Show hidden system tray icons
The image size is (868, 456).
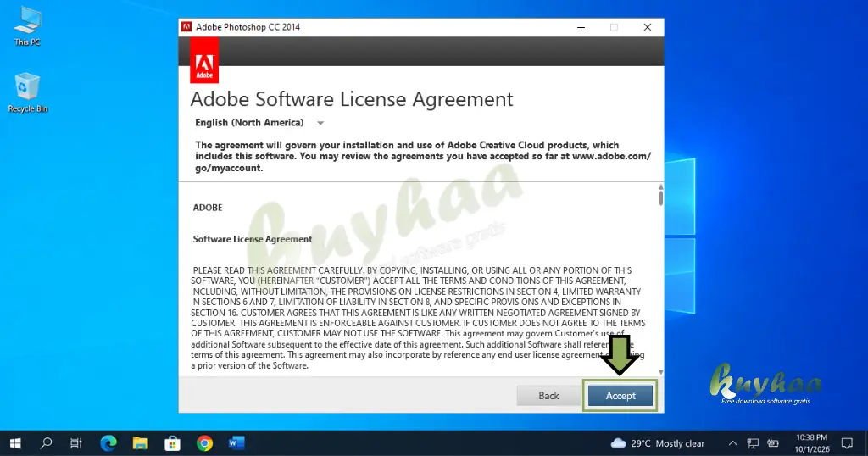click(x=732, y=443)
